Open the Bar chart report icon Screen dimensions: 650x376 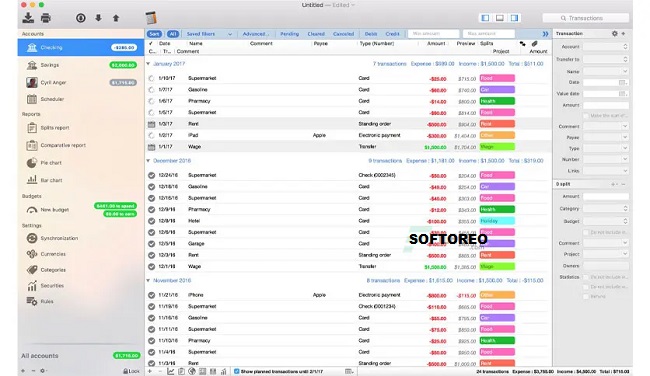(x=32, y=180)
